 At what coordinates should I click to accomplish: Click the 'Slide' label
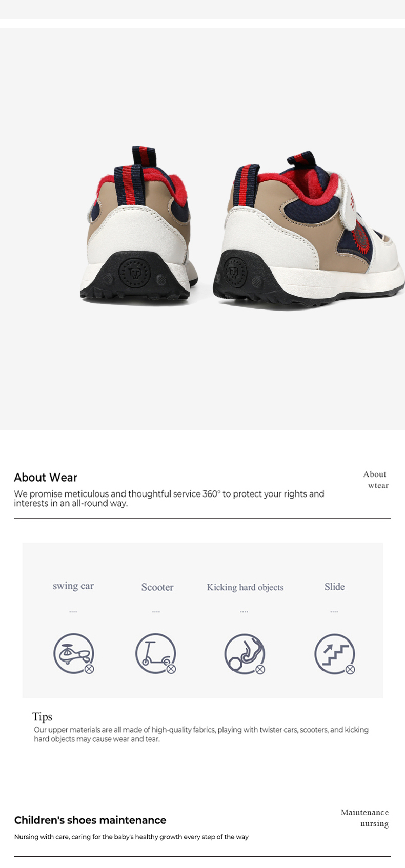click(x=334, y=587)
